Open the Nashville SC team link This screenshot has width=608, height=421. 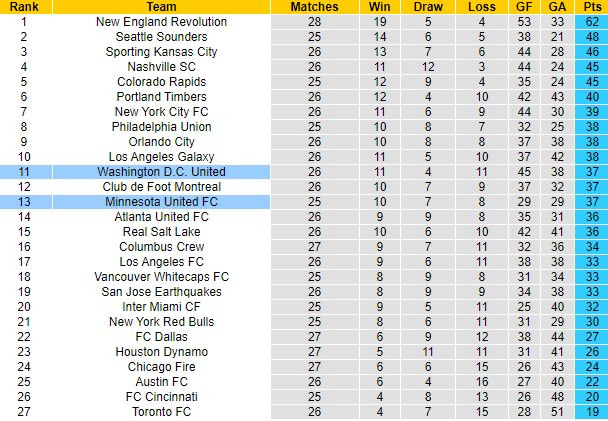161,67
